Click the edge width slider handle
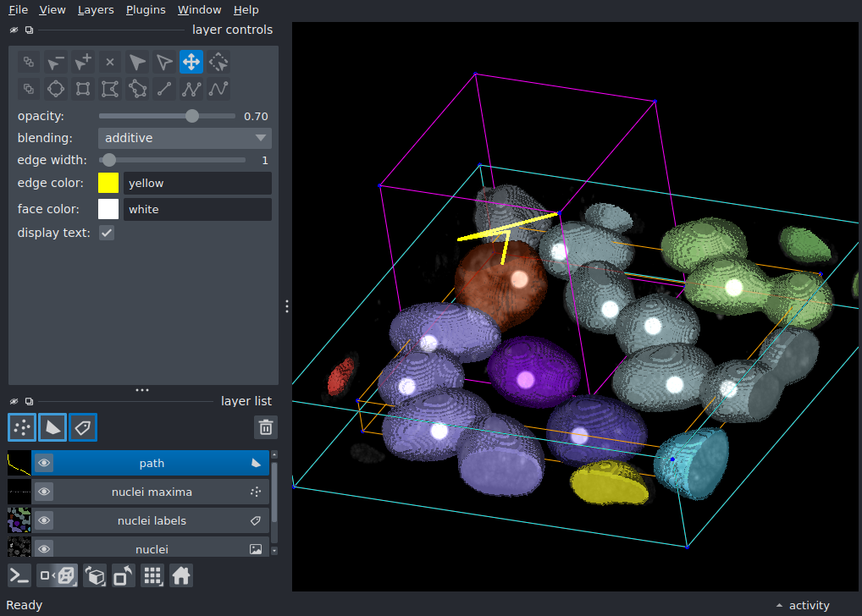This screenshot has width=862, height=616. (x=109, y=160)
